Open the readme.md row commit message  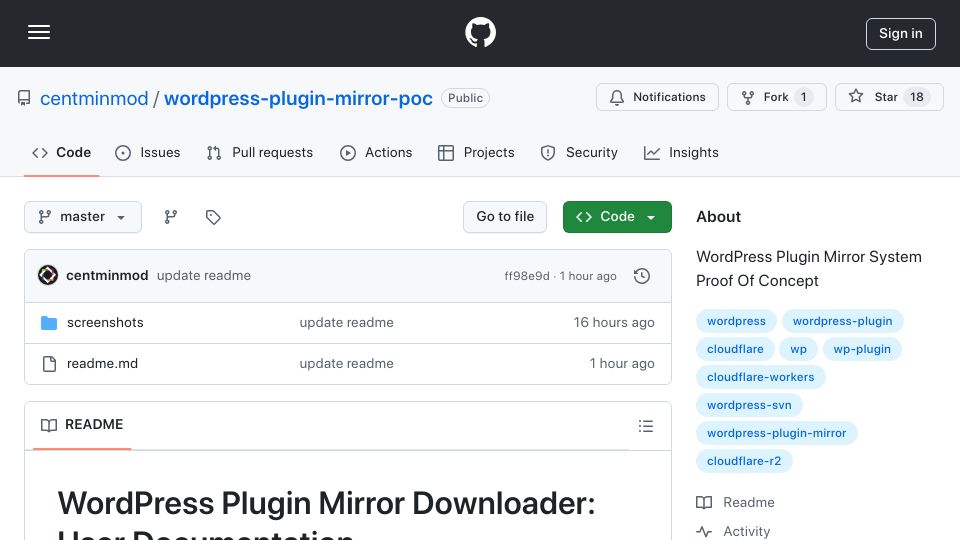pyautogui.click(x=347, y=364)
